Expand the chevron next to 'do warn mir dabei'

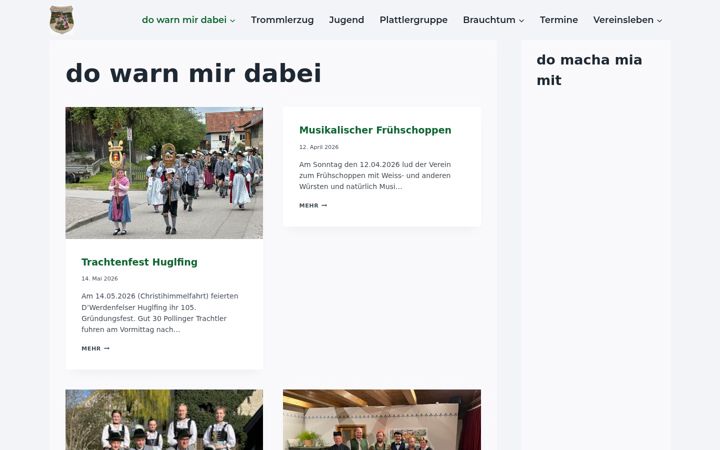232,20
